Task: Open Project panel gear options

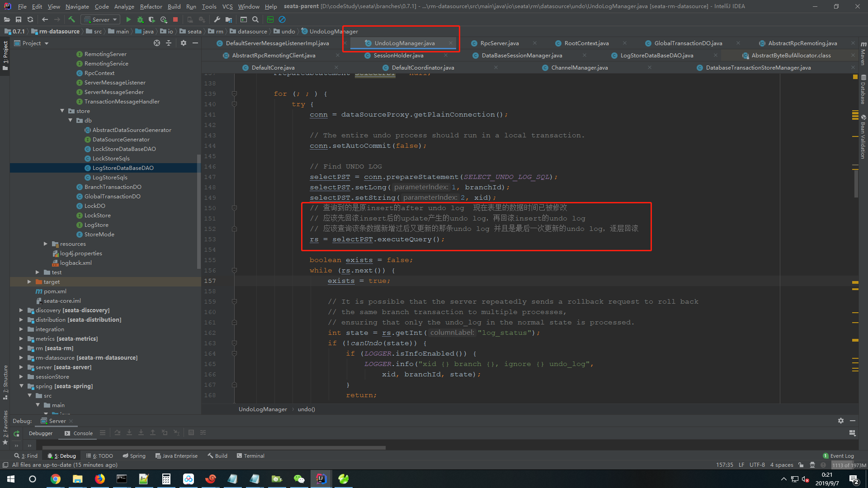Action: point(183,43)
